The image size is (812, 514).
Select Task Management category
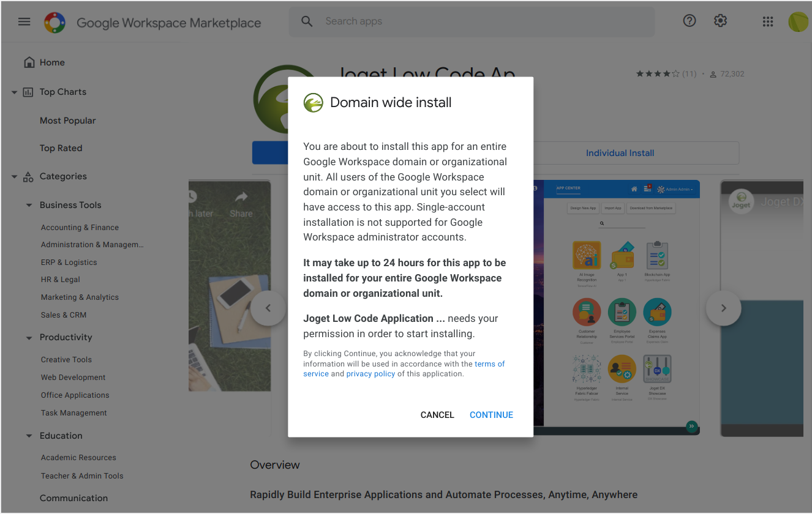pos(74,413)
